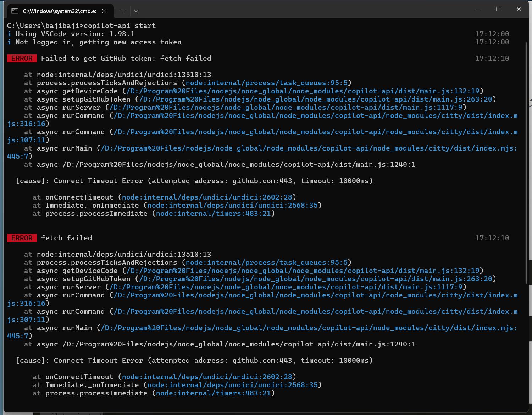This screenshot has width=532, height=415.
Task: Open the first undici:2568:35 link
Action: click(x=233, y=206)
